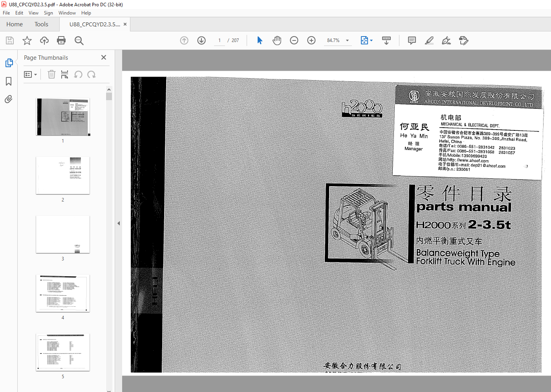Select page 3 thumbnail
Viewport: 551px width, 392px height.
click(63, 234)
